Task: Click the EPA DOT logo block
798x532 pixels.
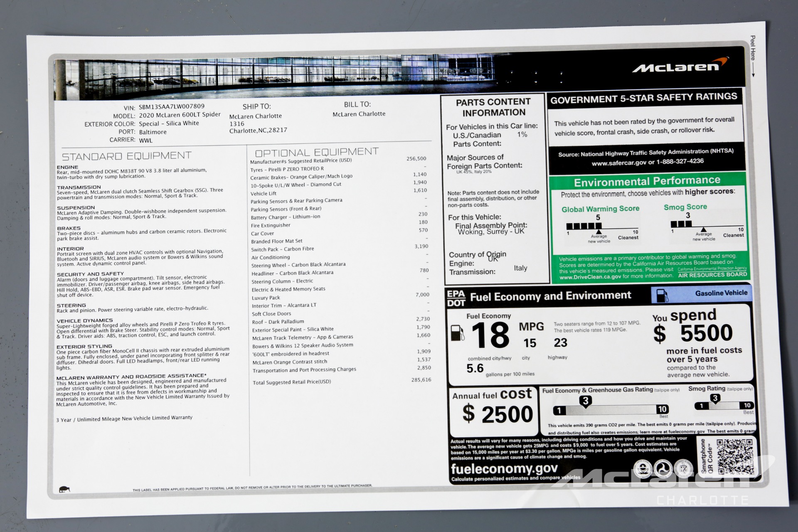Action: pos(456,298)
